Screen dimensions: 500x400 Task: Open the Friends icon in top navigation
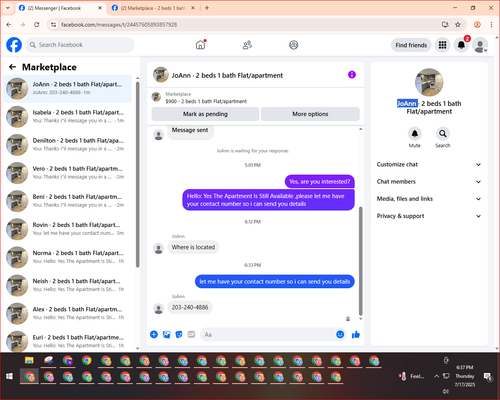(247, 45)
